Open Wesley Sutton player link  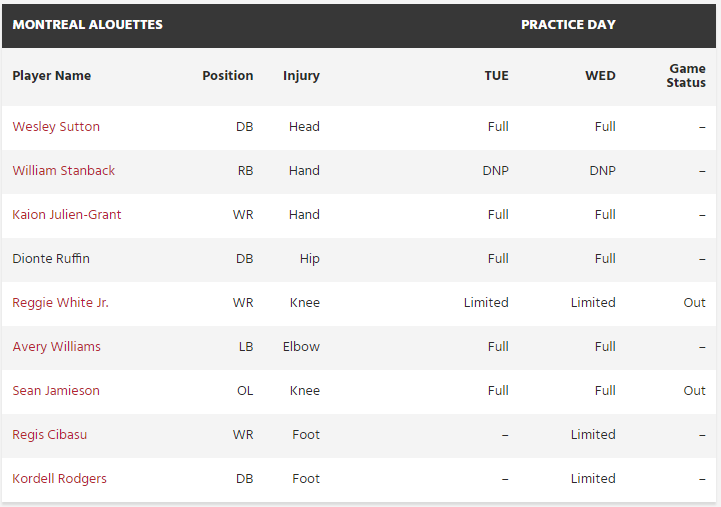(56, 127)
